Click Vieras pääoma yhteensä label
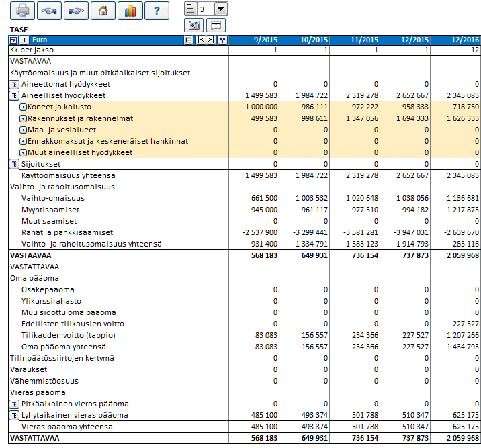 point(67,427)
